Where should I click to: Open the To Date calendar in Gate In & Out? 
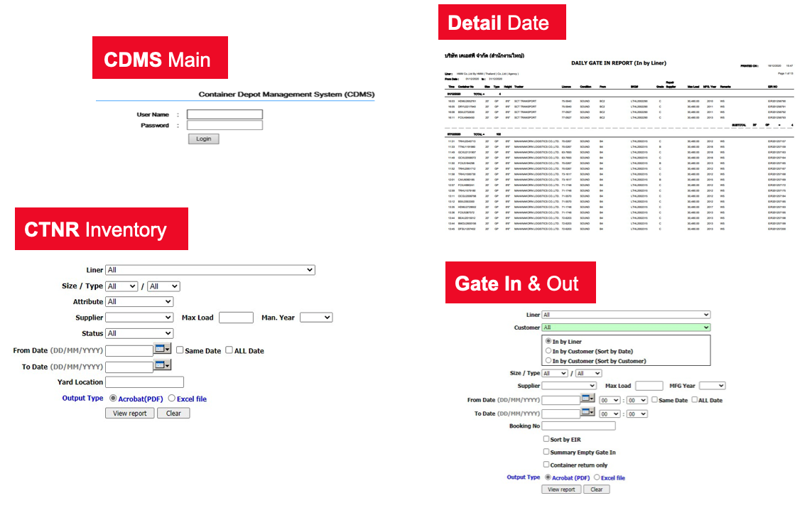[588, 411]
